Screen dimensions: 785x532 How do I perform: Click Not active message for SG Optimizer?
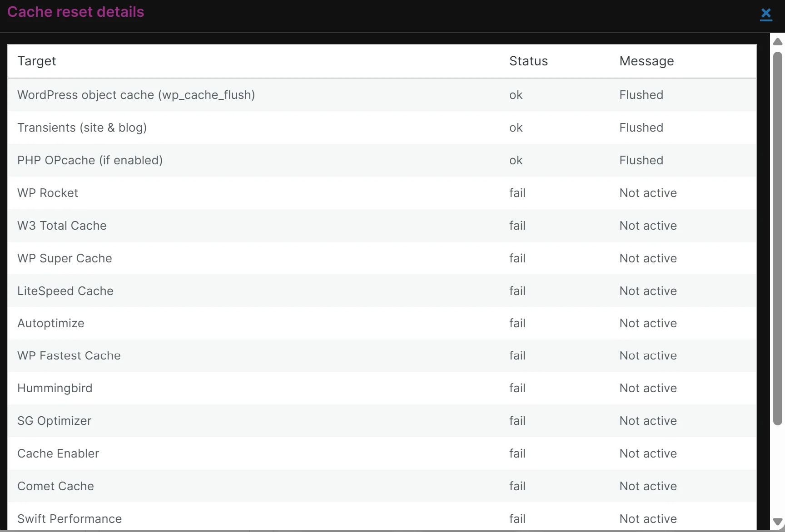click(648, 421)
